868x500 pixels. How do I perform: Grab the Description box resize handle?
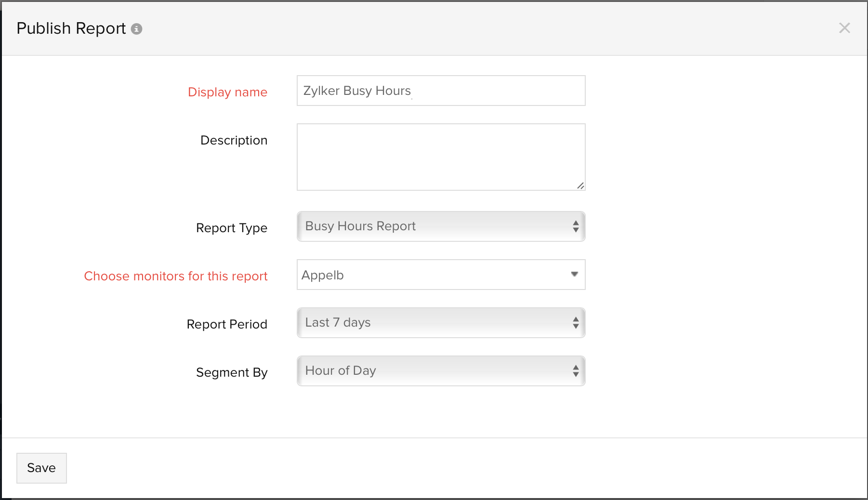click(x=580, y=185)
